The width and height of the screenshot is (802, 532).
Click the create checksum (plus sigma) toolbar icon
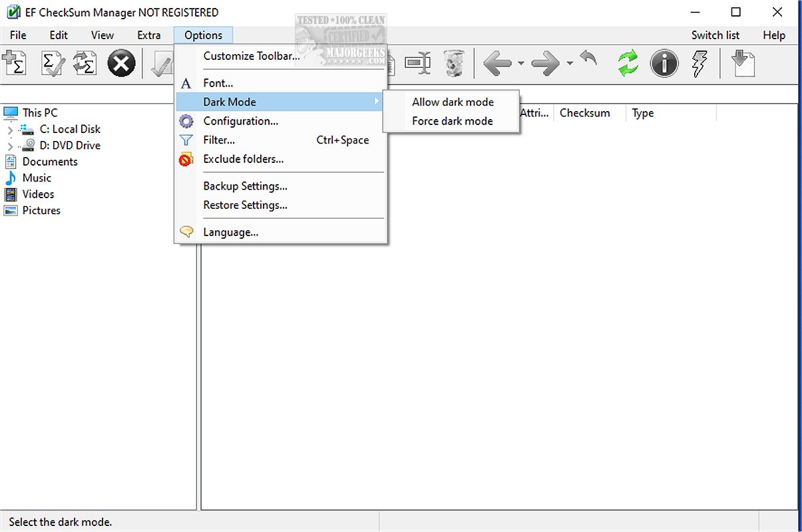click(x=15, y=64)
